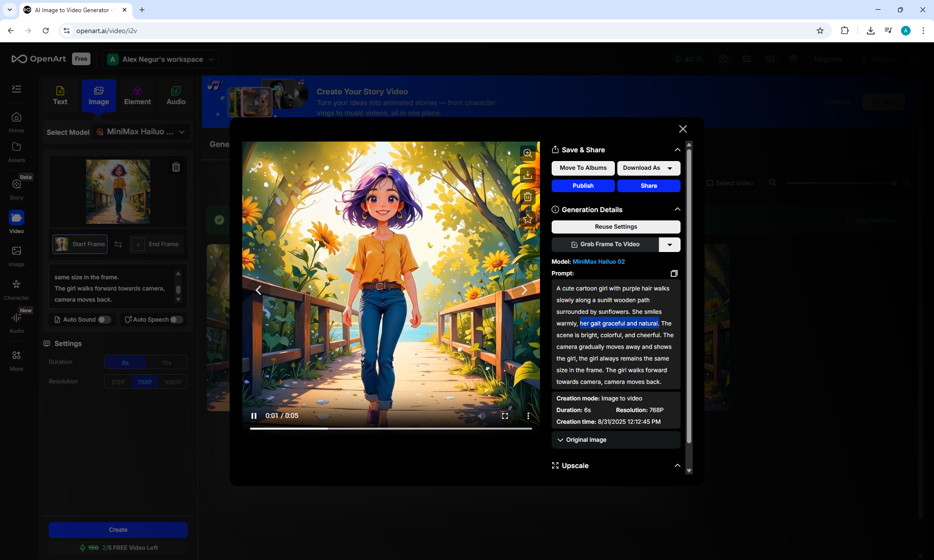Screen dimensions: 934x560
Task: Toggle the Auto Sound switch
Action: tap(104, 320)
